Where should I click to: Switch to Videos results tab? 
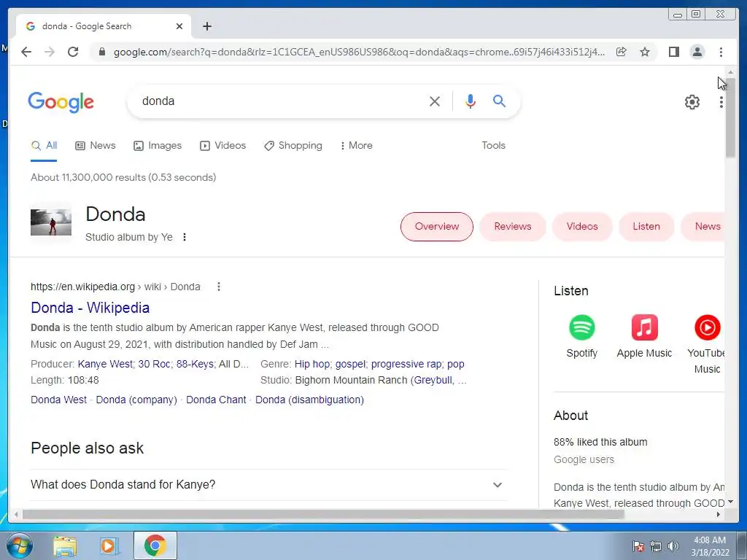223,146
